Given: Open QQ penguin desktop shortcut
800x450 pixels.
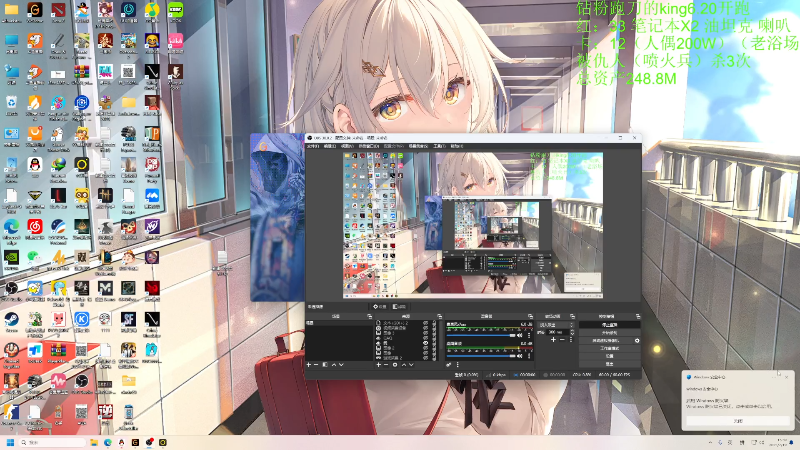Looking at the screenshot, I should (34, 165).
